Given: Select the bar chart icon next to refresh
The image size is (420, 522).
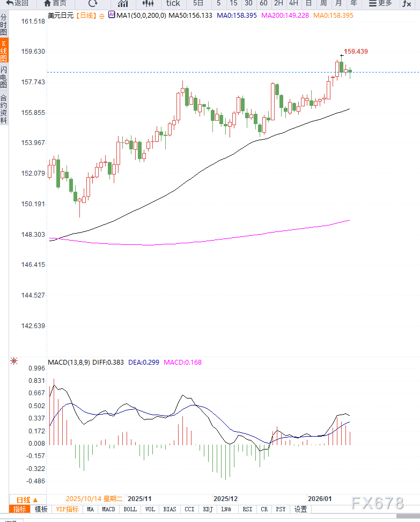Looking at the screenshot, I should (122, 4).
